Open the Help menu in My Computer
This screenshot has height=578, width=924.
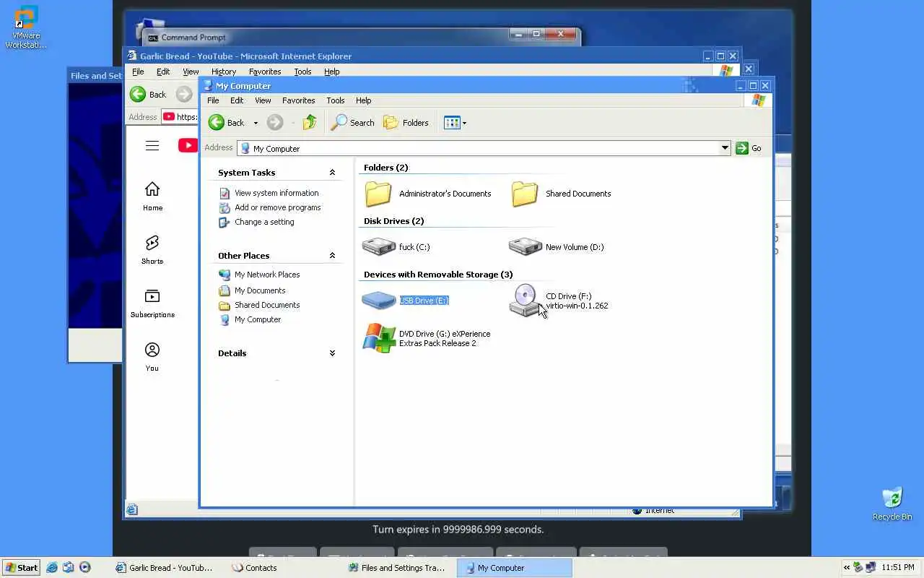[363, 100]
